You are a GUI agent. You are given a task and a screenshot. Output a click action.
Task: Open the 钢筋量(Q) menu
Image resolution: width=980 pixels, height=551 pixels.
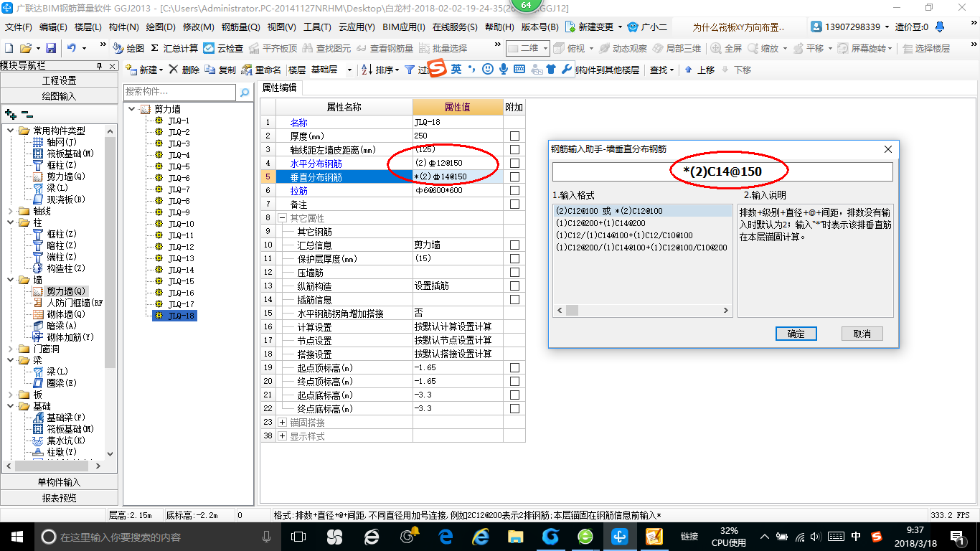click(240, 27)
